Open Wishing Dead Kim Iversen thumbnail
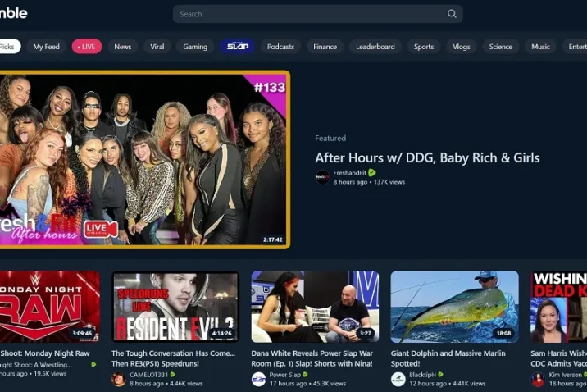The image size is (587, 392). pos(558,307)
